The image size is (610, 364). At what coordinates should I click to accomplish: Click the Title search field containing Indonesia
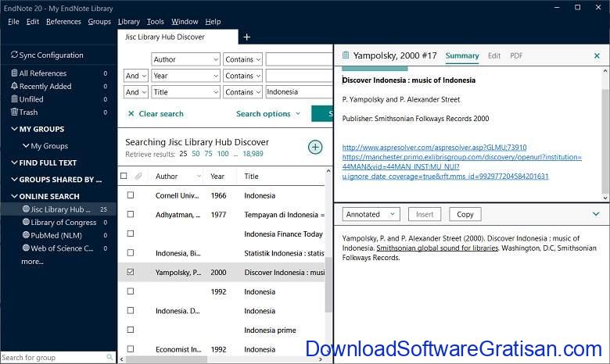tap(299, 92)
